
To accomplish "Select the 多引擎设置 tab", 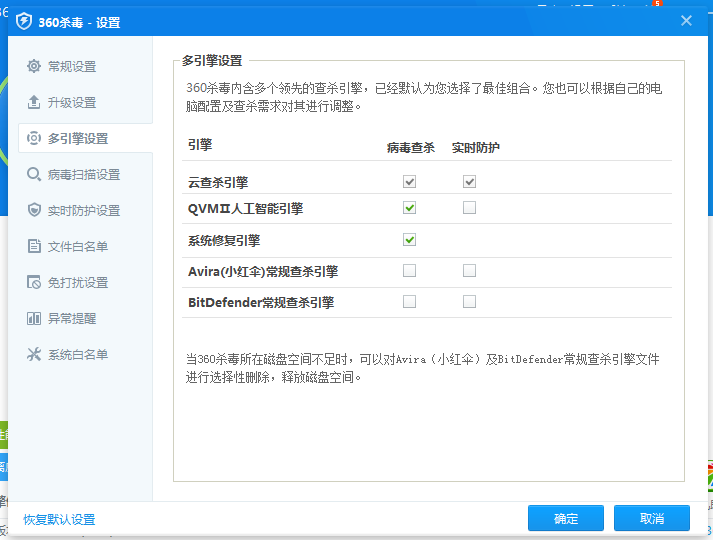I will point(85,138).
